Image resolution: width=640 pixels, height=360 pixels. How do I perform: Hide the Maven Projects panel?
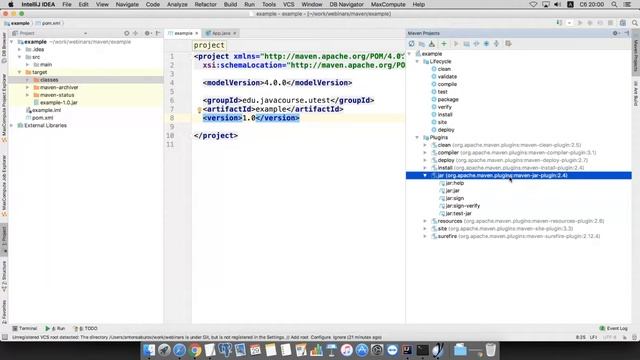click(627, 33)
